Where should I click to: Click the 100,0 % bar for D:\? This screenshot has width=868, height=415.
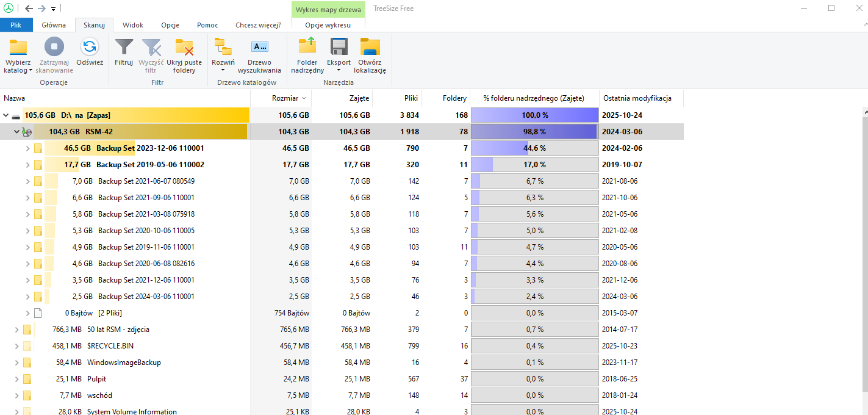tap(535, 115)
